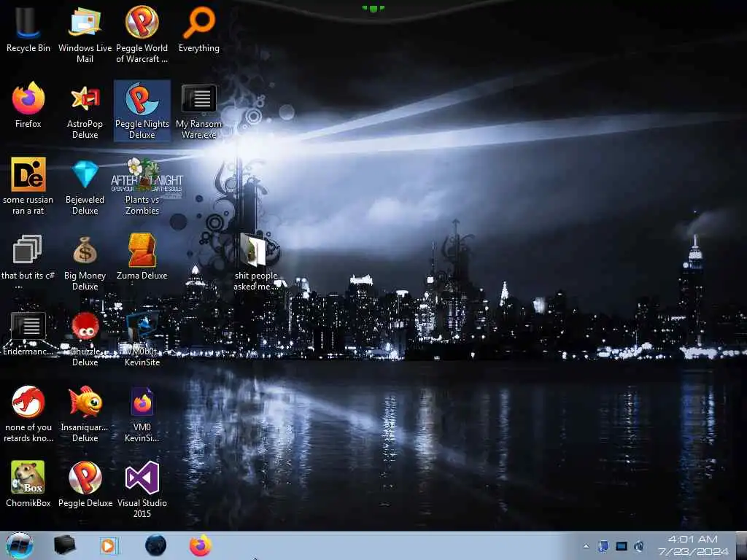Launch the media player from the taskbar

(109, 545)
